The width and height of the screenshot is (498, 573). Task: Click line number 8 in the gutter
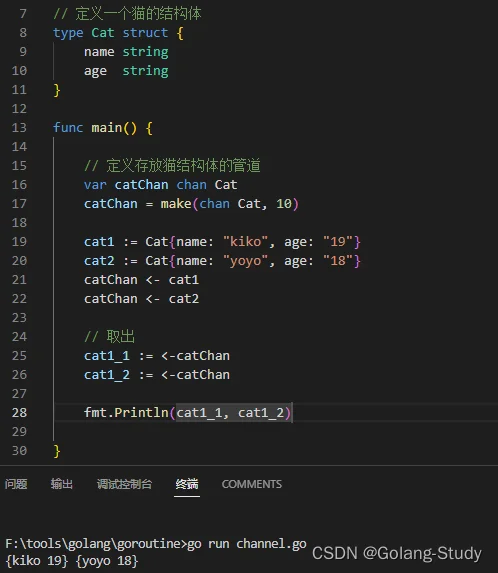(23, 33)
